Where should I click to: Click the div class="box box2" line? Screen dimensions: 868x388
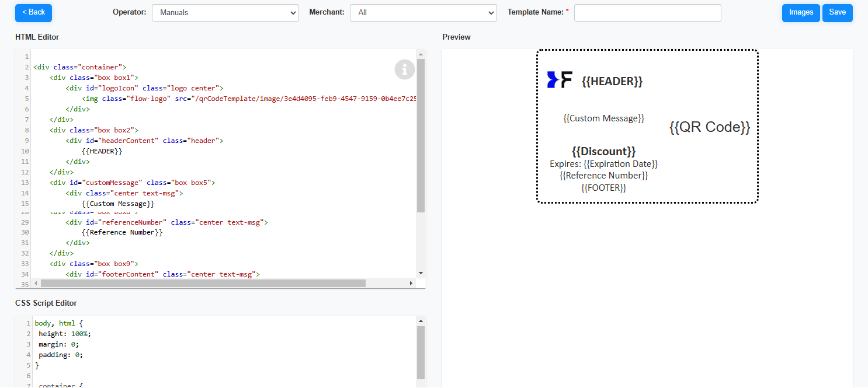94,130
